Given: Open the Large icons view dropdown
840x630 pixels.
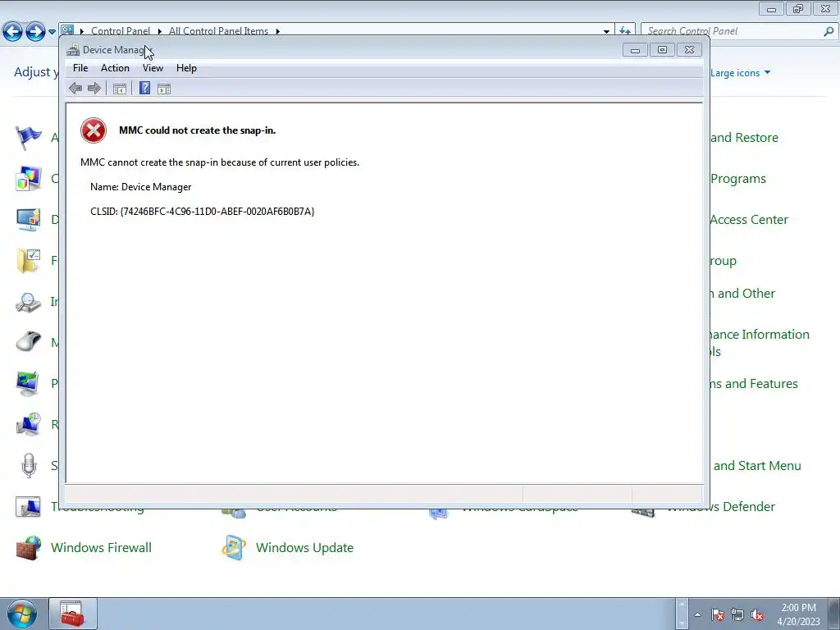Looking at the screenshot, I should pos(741,73).
